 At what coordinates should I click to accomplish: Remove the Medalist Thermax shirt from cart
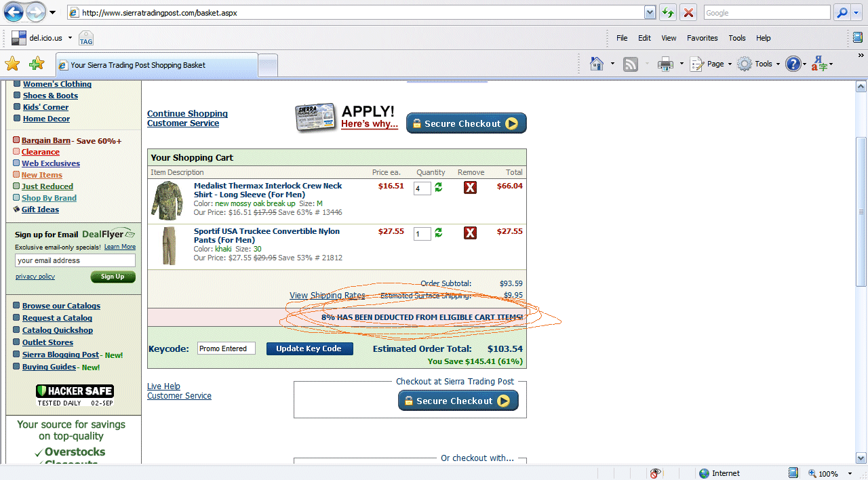coord(470,187)
